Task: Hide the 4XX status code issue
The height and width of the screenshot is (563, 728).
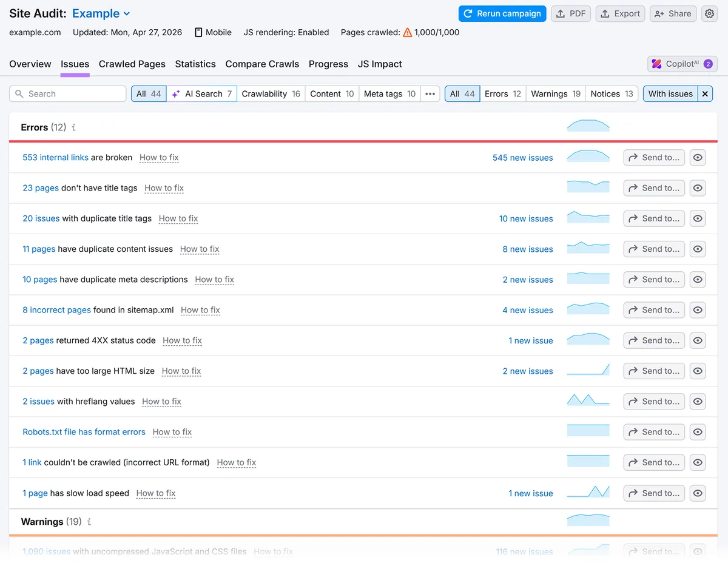Action: pyautogui.click(x=698, y=340)
